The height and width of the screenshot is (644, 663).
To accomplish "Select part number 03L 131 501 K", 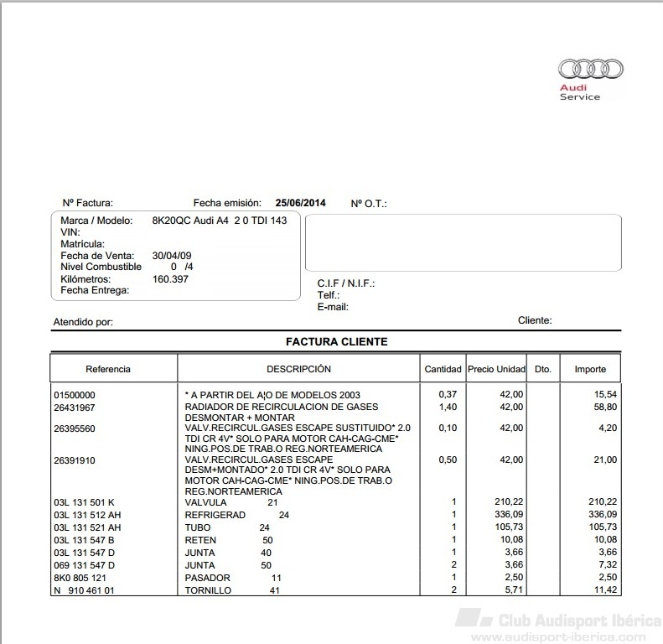I will coord(84,502).
